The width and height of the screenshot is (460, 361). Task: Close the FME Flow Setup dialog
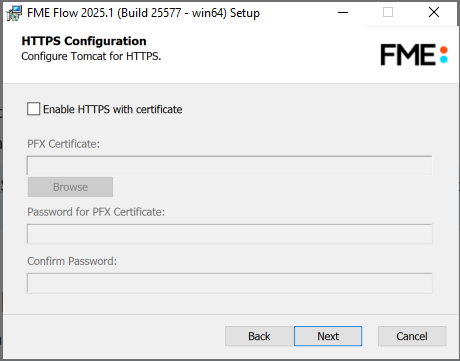click(434, 13)
